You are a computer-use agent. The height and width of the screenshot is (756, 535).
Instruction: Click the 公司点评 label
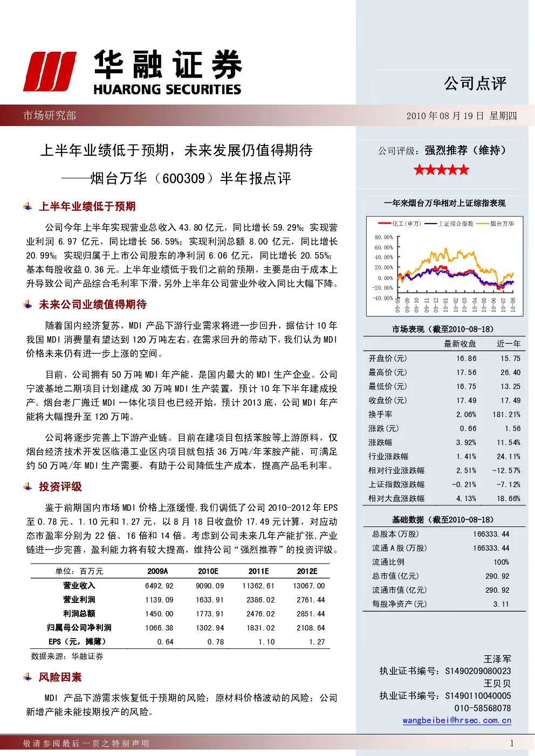(475, 83)
